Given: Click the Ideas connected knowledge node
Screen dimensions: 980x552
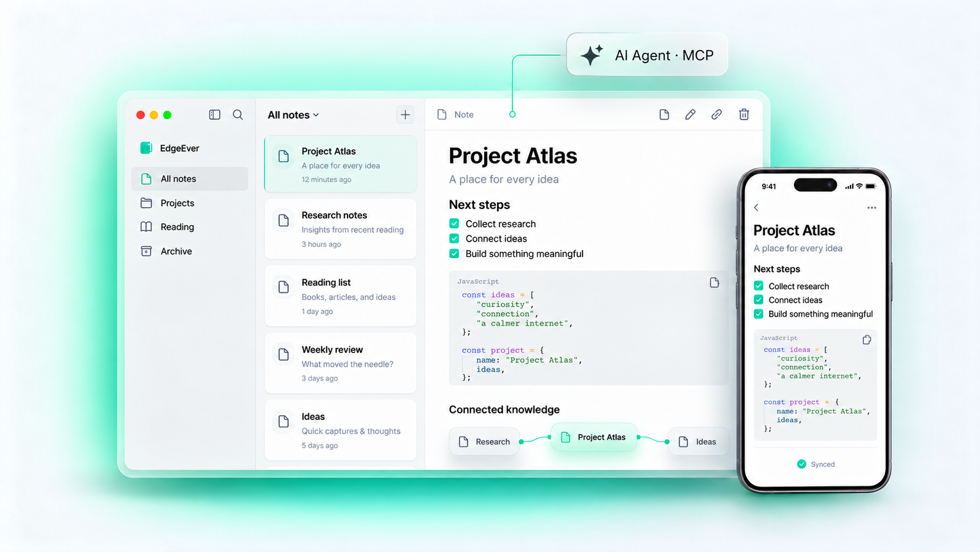Looking at the screenshot, I should (x=698, y=442).
